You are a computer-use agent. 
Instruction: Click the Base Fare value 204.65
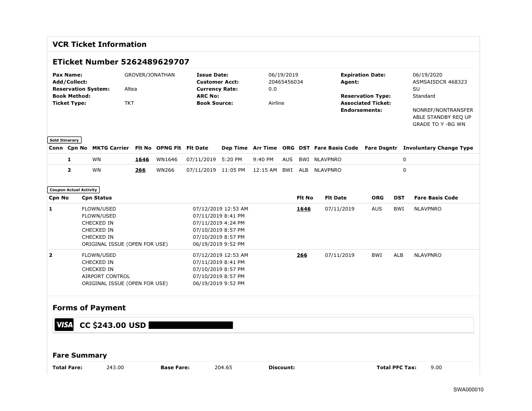pos(223,368)
